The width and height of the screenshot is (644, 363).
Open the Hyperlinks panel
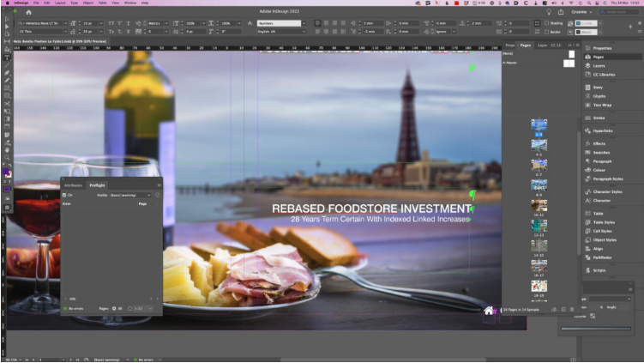pos(603,130)
